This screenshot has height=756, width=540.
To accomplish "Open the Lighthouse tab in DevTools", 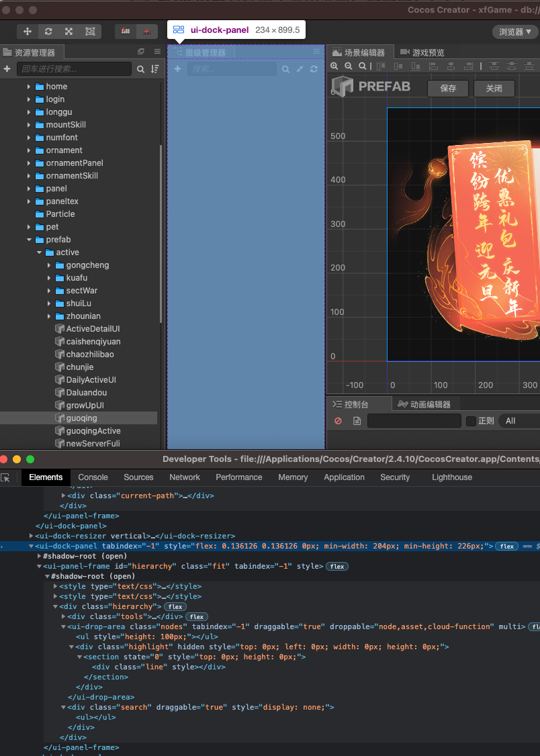I will (x=452, y=477).
